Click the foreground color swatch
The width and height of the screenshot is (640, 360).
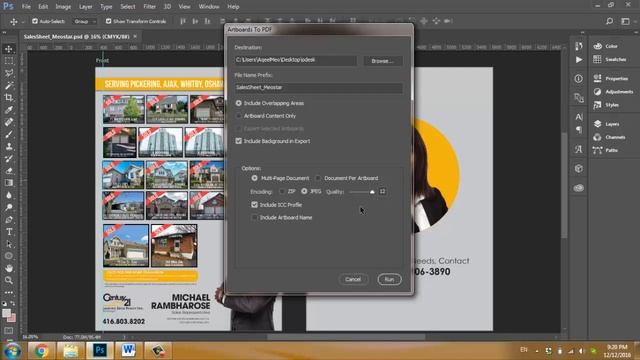(x=6, y=313)
